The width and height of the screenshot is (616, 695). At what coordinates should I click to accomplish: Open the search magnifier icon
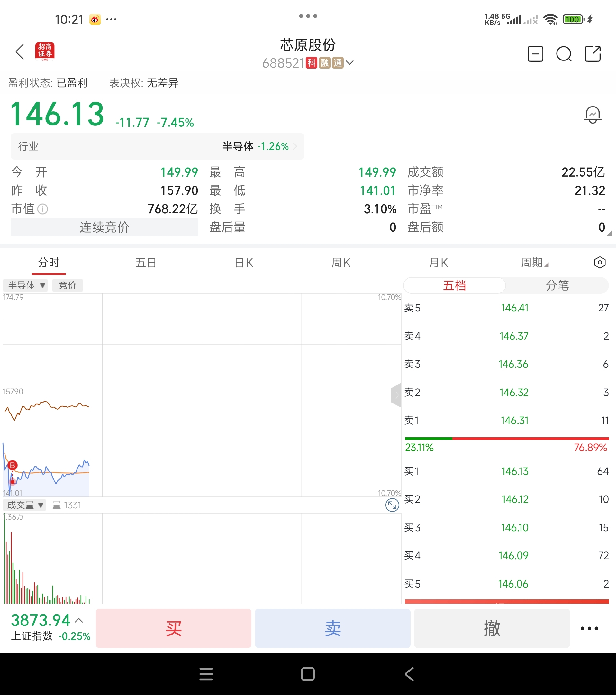[564, 54]
